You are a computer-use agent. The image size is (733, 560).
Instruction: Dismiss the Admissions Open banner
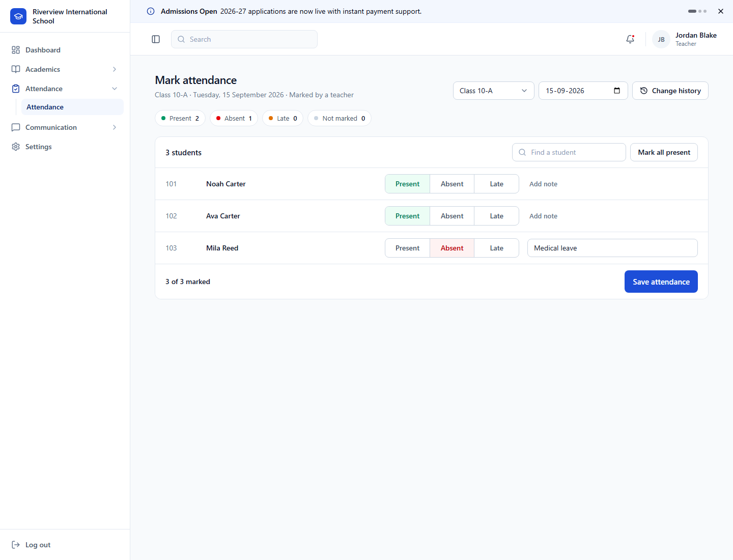point(721,11)
